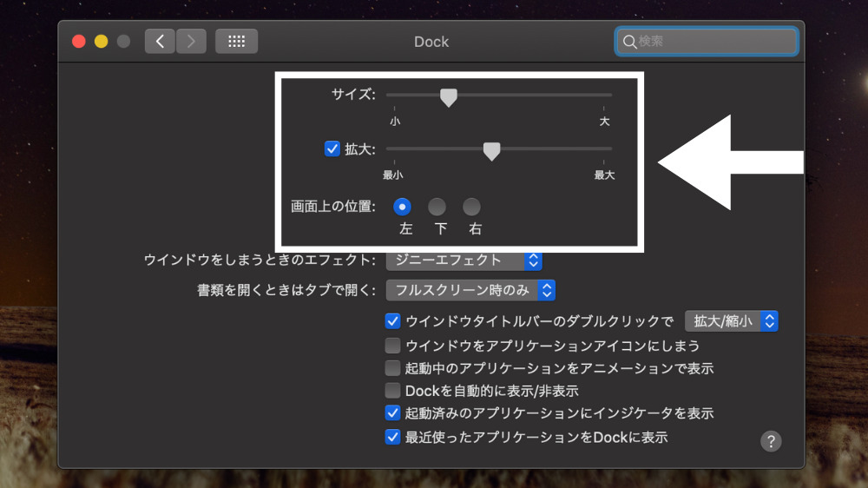
Task: Show all preferences with the grid icon
Action: pos(236,41)
